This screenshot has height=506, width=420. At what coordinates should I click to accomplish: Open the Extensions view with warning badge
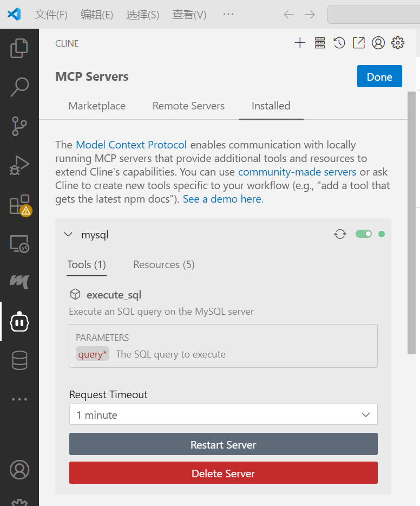(x=20, y=205)
